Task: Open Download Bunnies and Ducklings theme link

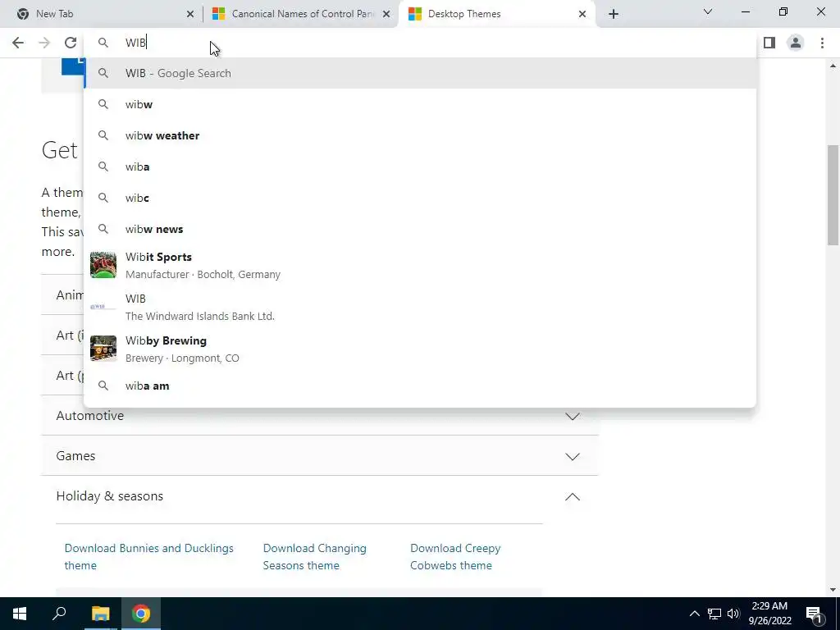Action: (x=149, y=557)
